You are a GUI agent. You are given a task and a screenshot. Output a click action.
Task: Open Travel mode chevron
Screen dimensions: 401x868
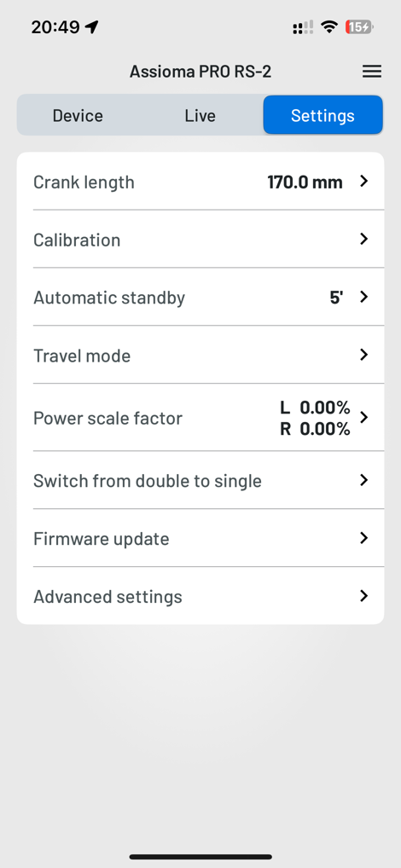[364, 355]
